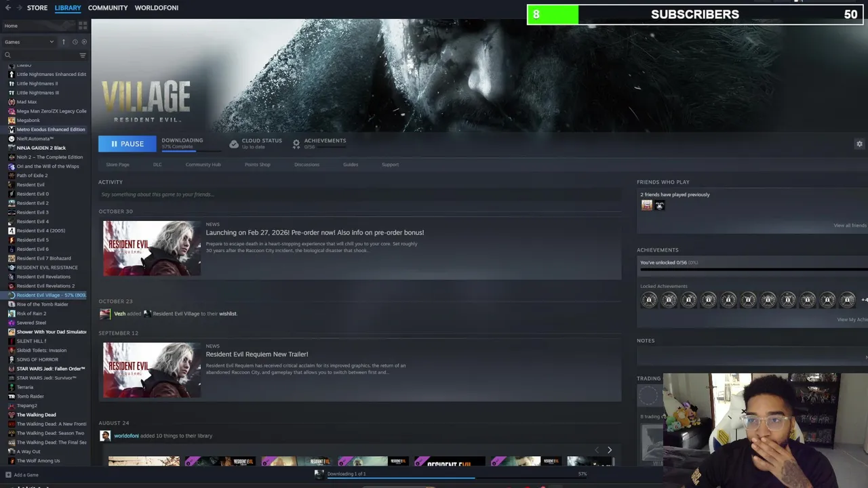Click Vezh's avatar in activity feed
The width and height of the screenshot is (868, 488).
[104, 314]
